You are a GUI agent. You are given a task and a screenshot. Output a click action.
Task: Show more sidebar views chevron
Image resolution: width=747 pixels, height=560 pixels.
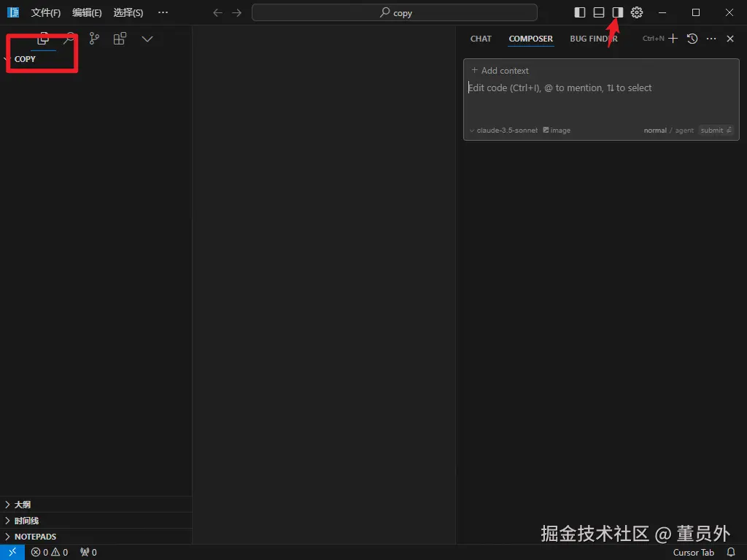(x=147, y=39)
